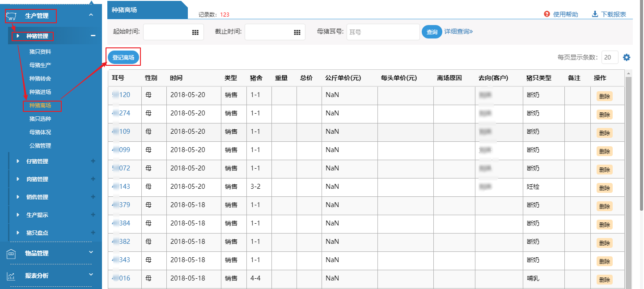The width and height of the screenshot is (644, 289).
Task: Expand 销售管理 via its plus sign
Action: (x=93, y=197)
